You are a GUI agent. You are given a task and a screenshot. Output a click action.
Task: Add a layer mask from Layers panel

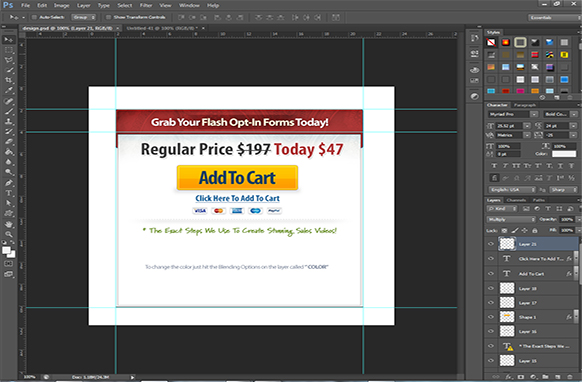[x=520, y=377]
